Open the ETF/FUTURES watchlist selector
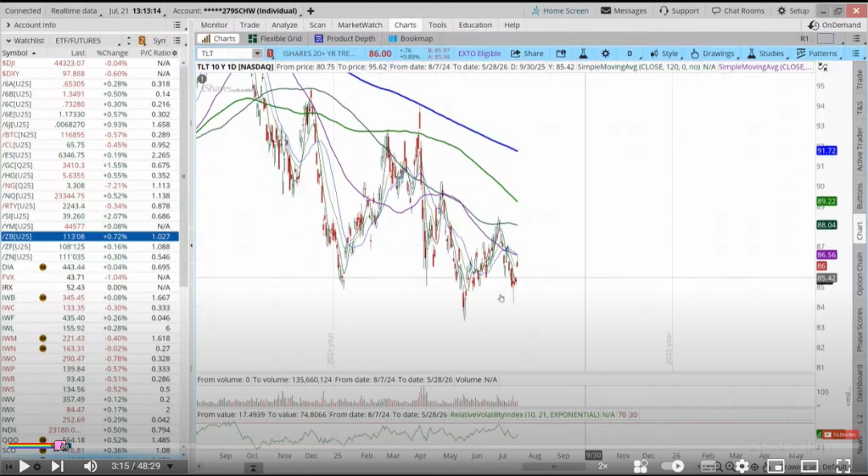Viewport: 868px width, 476px height. pyautogui.click(x=88, y=40)
